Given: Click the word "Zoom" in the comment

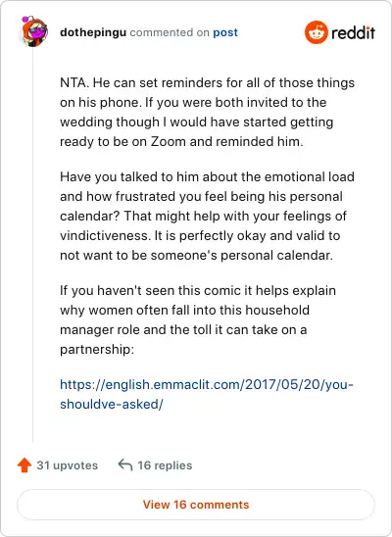Looking at the screenshot, I should point(169,141).
